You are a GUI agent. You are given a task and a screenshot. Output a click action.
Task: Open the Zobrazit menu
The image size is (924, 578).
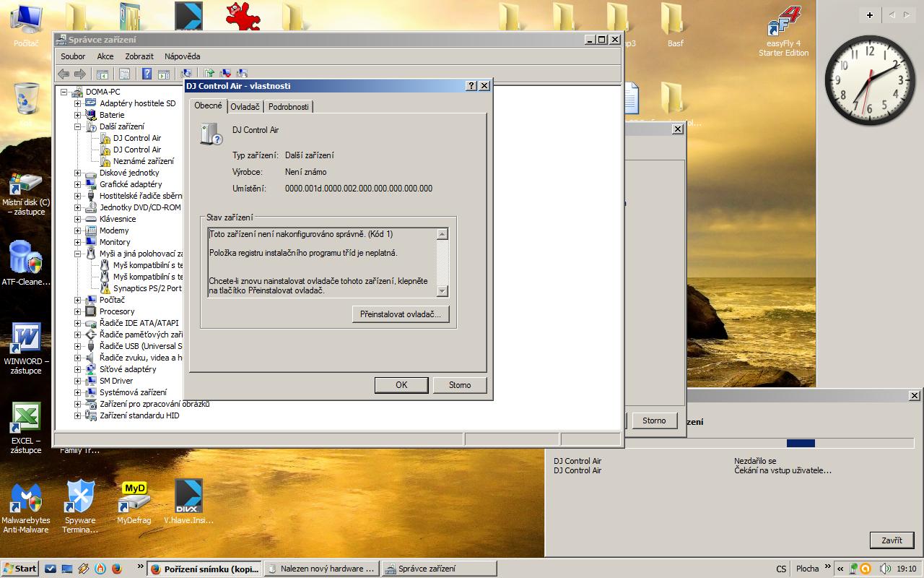click(139, 56)
